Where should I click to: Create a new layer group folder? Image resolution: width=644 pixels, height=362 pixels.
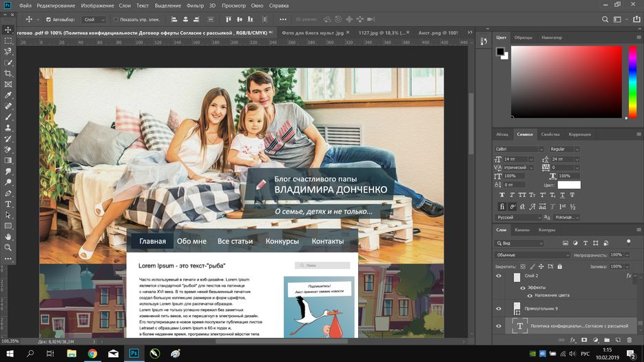(607, 340)
